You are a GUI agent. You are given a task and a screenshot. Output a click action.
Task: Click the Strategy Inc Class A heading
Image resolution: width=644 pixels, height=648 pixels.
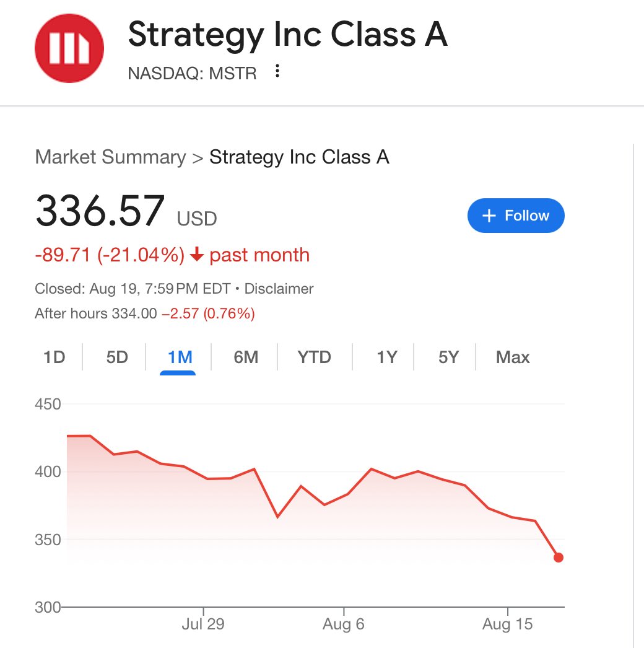[x=287, y=35]
